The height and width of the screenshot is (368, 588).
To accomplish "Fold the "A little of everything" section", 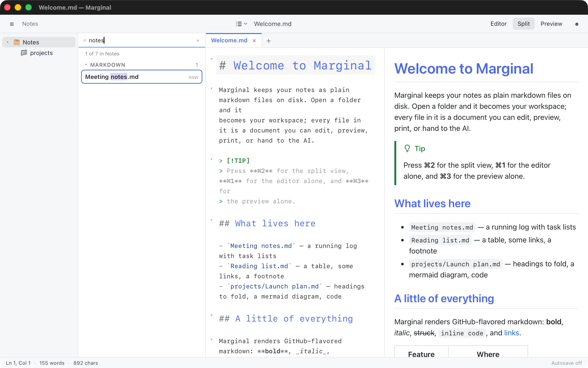I will (x=212, y=315).
